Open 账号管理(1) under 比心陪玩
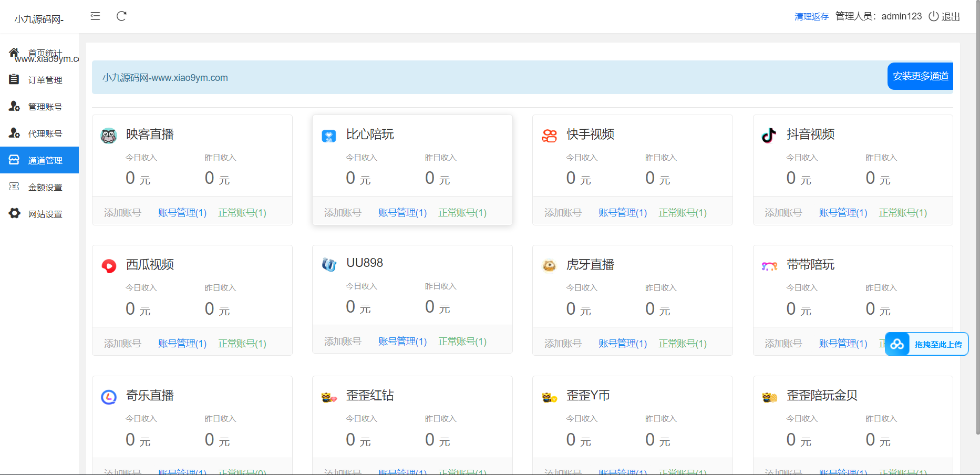The height and width of the screenshot is (475, 980). click(x=403, y=213)
